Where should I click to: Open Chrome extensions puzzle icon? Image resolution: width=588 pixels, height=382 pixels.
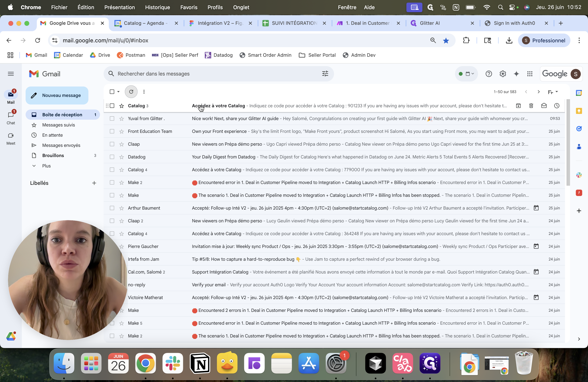[466, 41]
